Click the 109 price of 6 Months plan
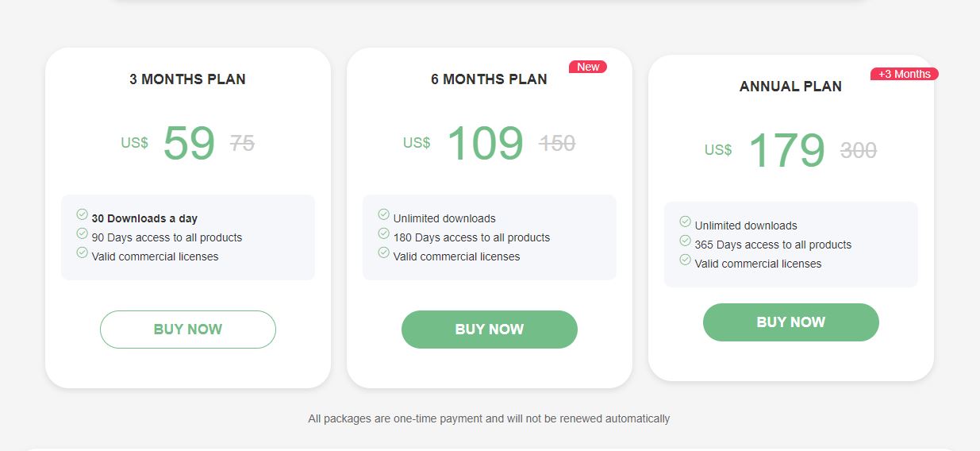The height and width of the screenshot is (451, 980). (x=486, y=144)
